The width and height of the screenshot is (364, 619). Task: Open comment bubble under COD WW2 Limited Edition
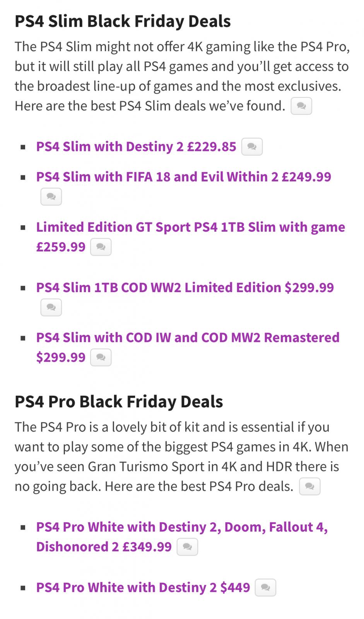pyautogui.click(x=51, y=307)
